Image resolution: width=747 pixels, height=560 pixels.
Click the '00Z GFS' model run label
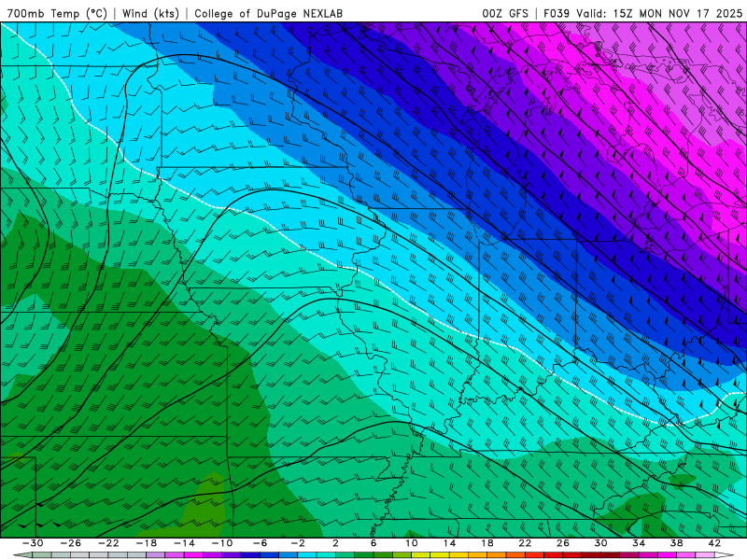point(505,13)
